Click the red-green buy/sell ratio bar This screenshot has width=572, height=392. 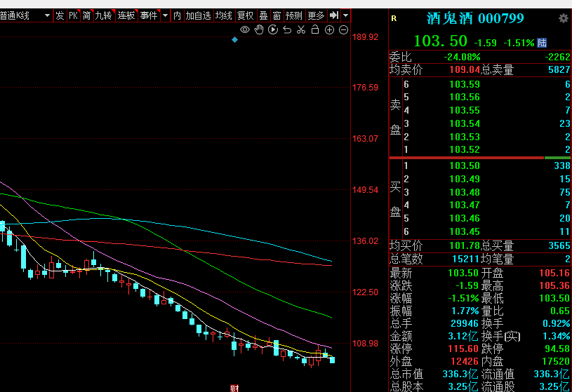pos(479,158)
